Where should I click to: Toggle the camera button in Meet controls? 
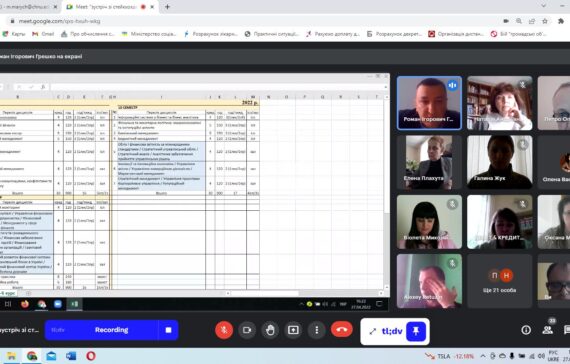247,330
